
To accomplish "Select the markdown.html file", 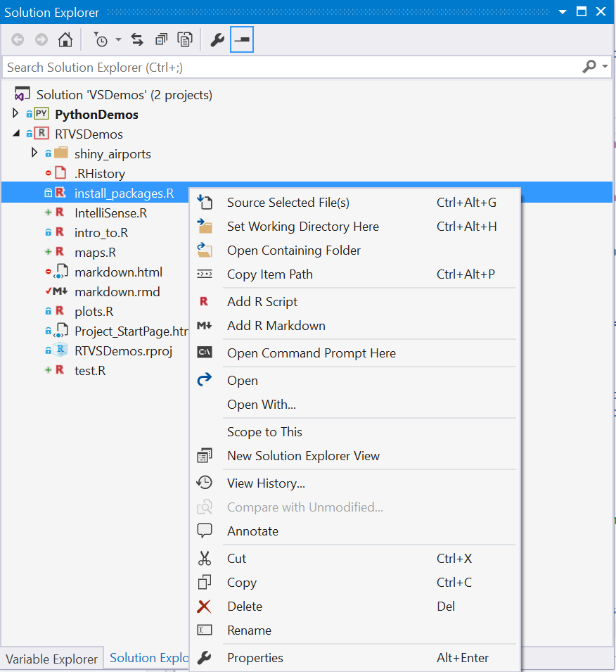I will [118, 272].
